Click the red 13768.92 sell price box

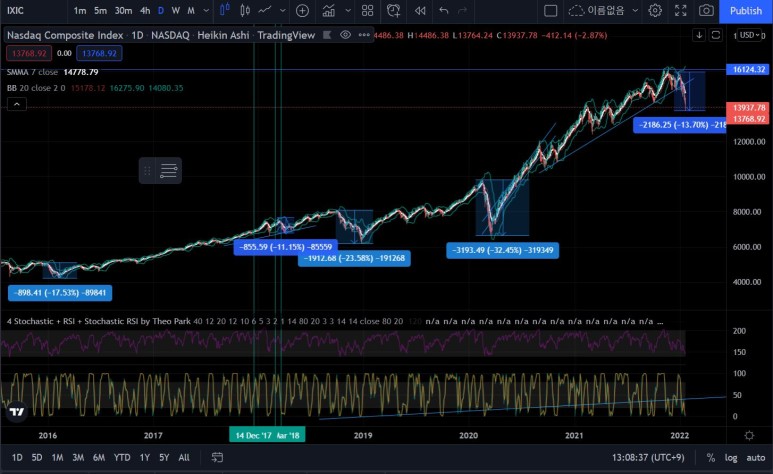29,53
